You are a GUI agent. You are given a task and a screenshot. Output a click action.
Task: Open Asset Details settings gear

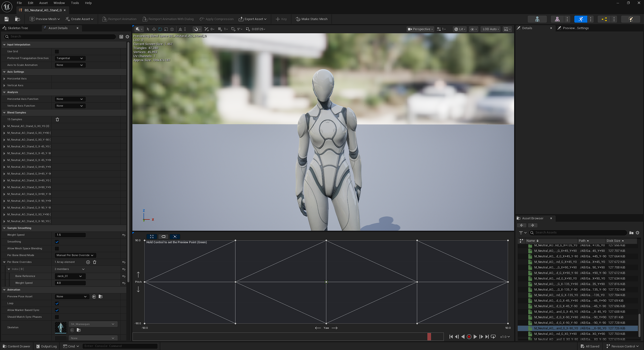[x=127, y=37]
